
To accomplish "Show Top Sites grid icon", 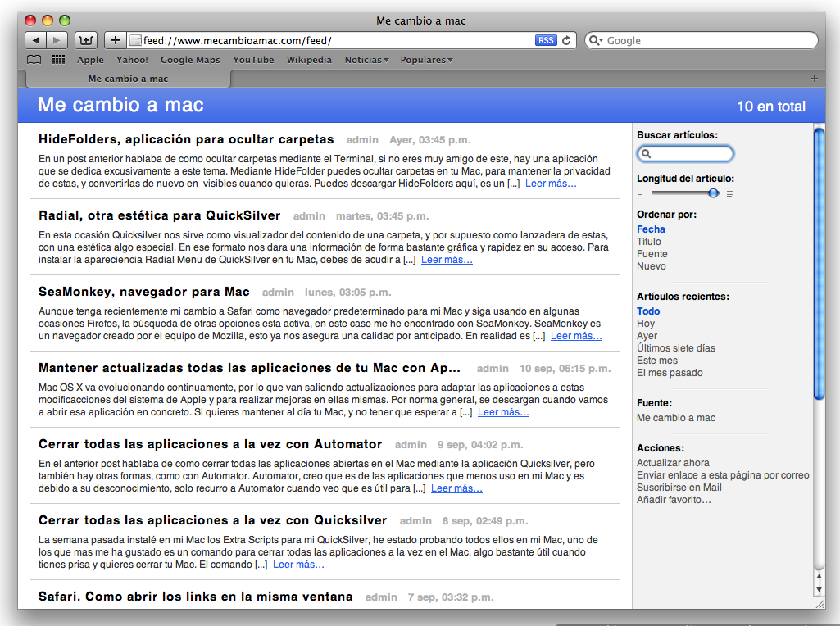I will click(x=58, y=60).
